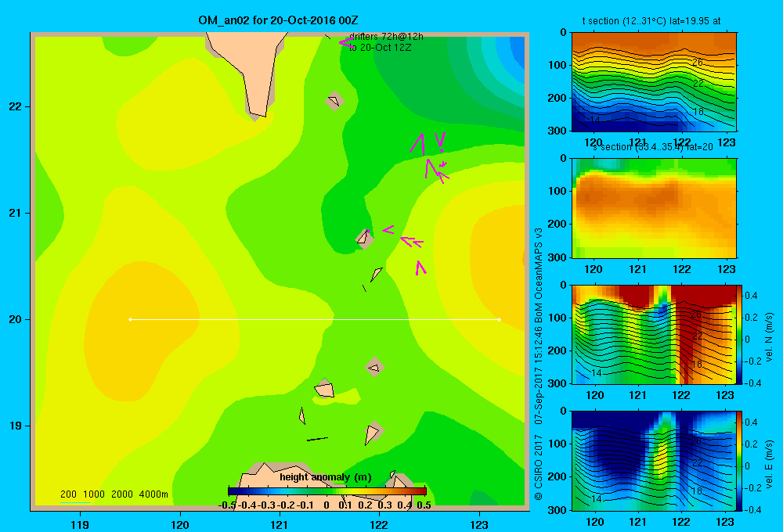Image resolution: width=783 pixels, height=532 pixels.
Task: Click the small island near 22°N 121.5°E
Action: pos(334,101)
